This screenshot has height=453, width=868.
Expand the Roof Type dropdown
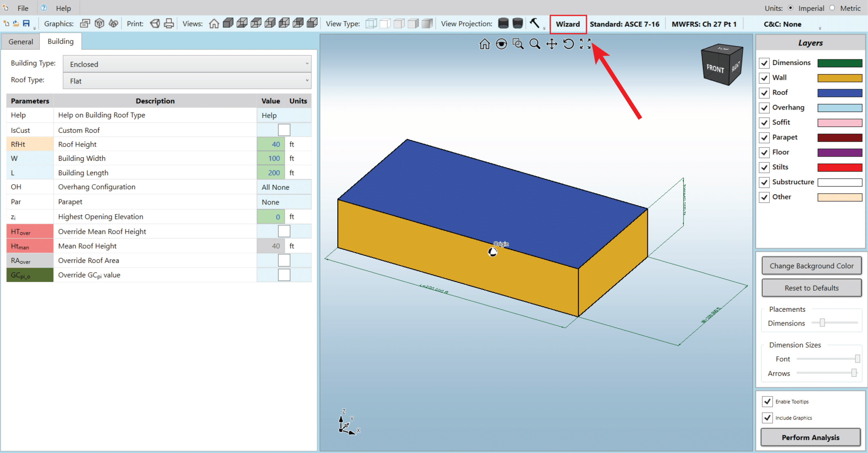pyautogui.click(x=187, y=81)
